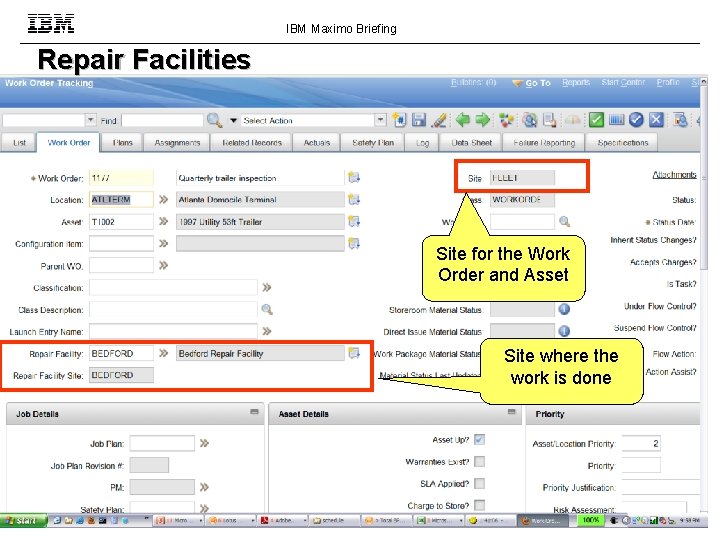Viewport: 720px width, 540px height.
Task: Click the Asset/Location Priority field
Action: [x=641, y=443]
